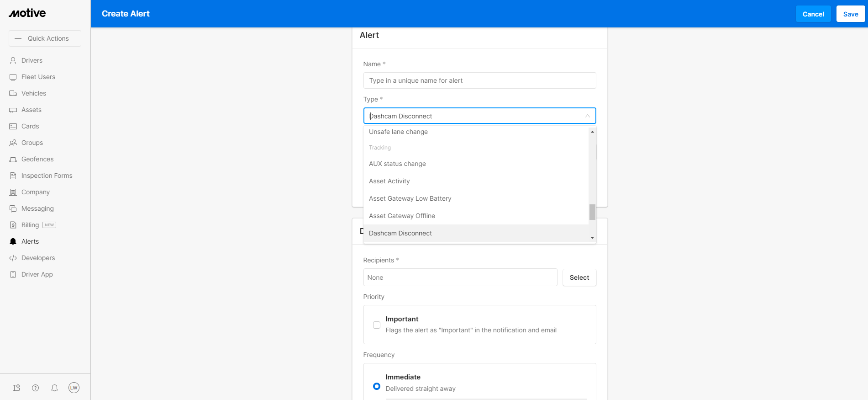This screenshot has height=400, width=868.
Task: Choose Asset Gateway Low Battery option
Action: pos(476,198)
